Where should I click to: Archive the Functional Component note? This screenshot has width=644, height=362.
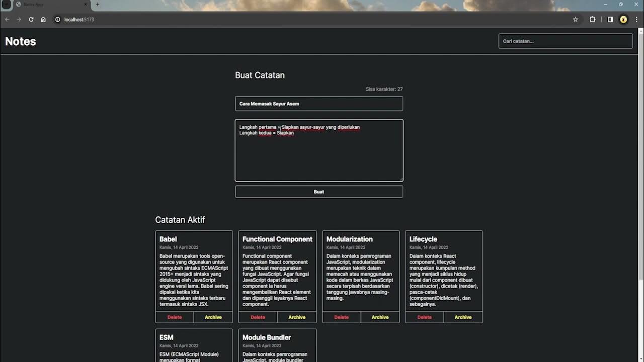pyautogui.click(x=297, y=317)
